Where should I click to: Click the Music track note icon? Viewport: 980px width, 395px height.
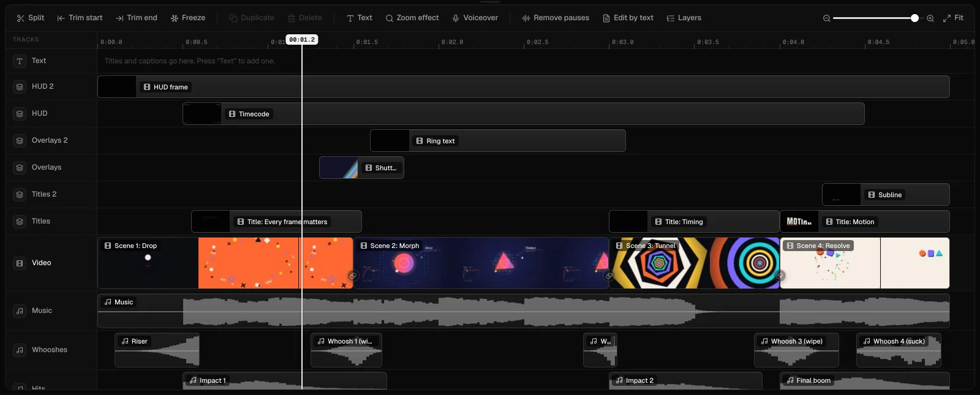pyautogui.click(x=20, y=311)
